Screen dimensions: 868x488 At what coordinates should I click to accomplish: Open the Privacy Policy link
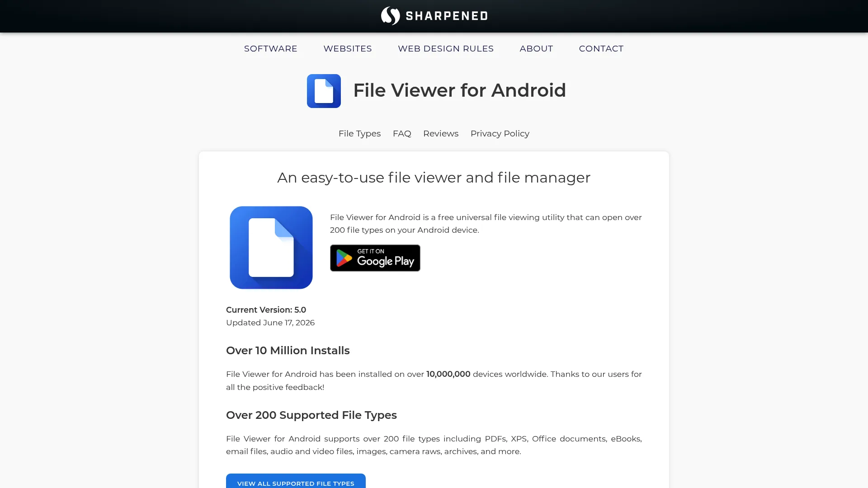500,134
